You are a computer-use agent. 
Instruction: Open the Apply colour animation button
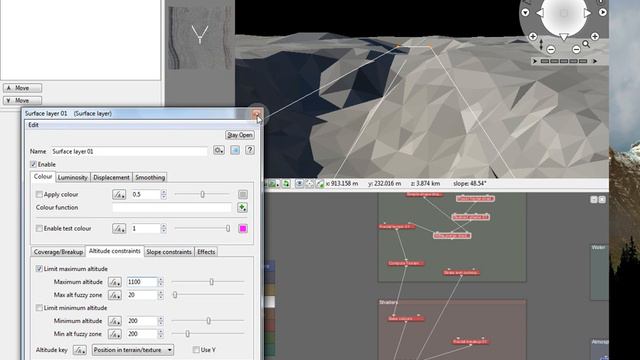[119, 195]
